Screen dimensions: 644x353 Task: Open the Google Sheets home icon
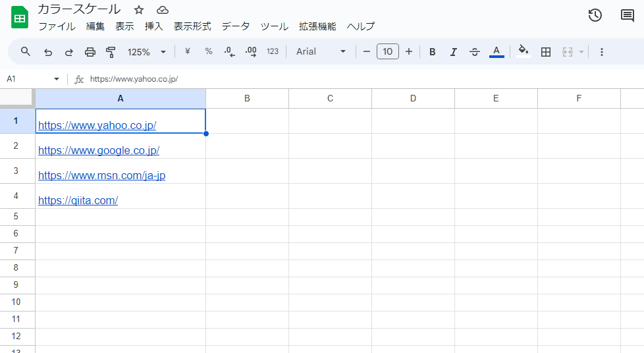(20, 17)
